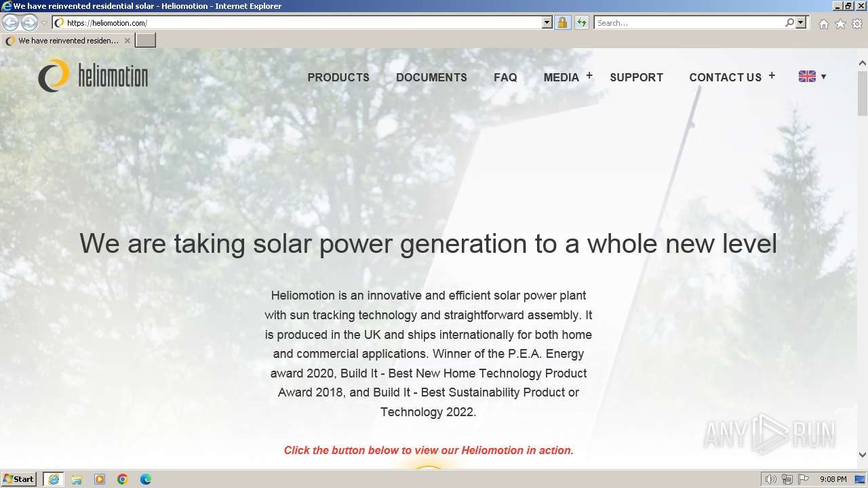
Task: Open the Windows Start button
Action: (x=18, y=479)
